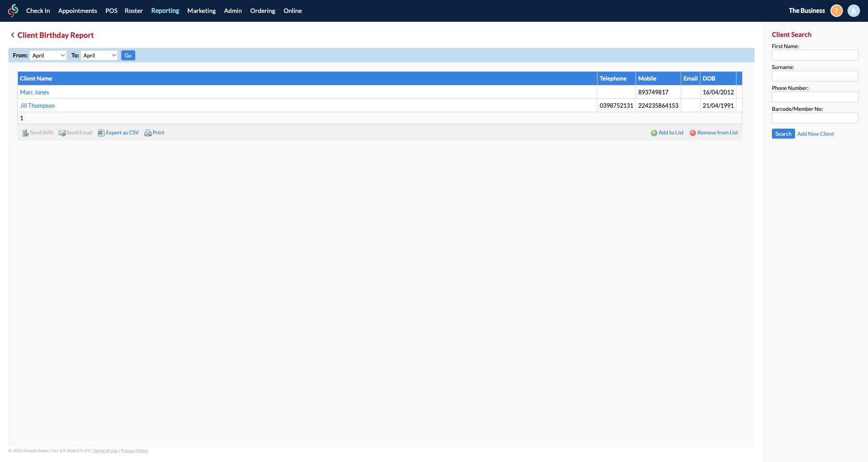Expand the To month dropdown

tap(99, 55)
